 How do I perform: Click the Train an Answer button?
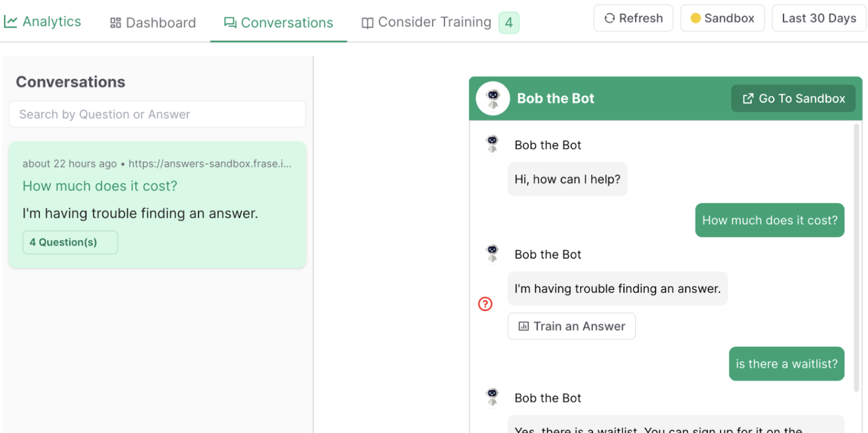click(x=571, y=326)
